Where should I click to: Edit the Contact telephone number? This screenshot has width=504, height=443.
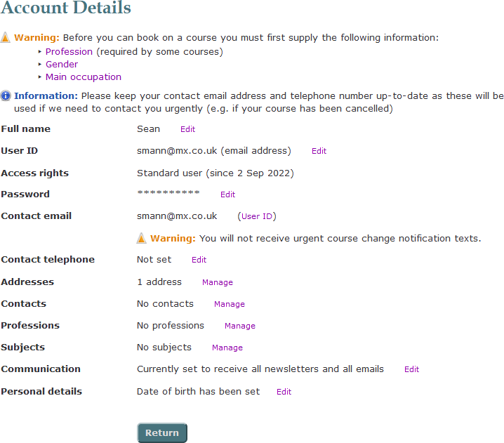coord(199,260)
